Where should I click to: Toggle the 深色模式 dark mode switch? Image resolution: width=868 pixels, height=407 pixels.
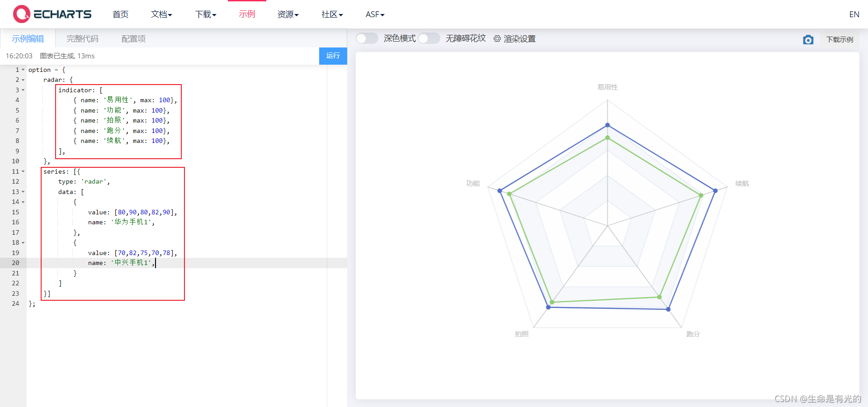point(367,38)
